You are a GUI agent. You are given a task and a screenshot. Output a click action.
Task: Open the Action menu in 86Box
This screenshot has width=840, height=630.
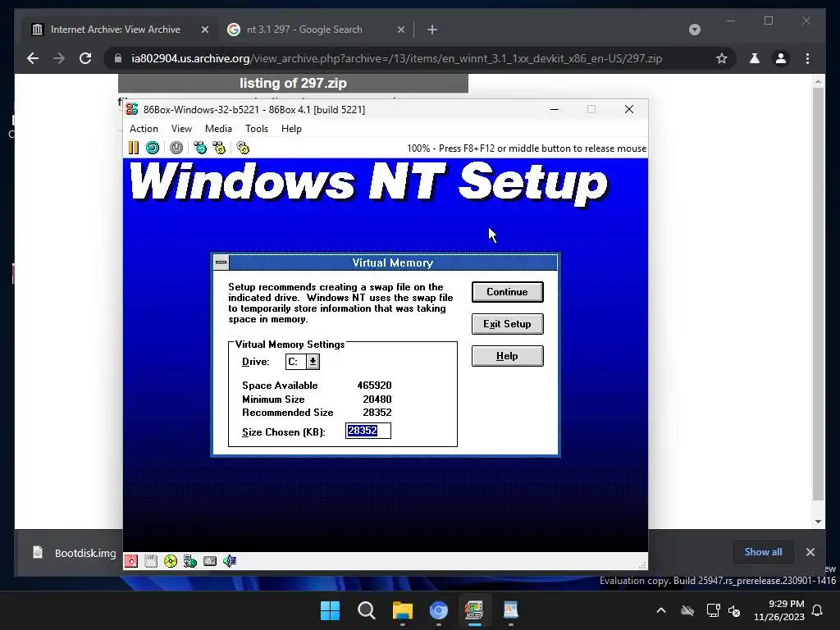144,129
